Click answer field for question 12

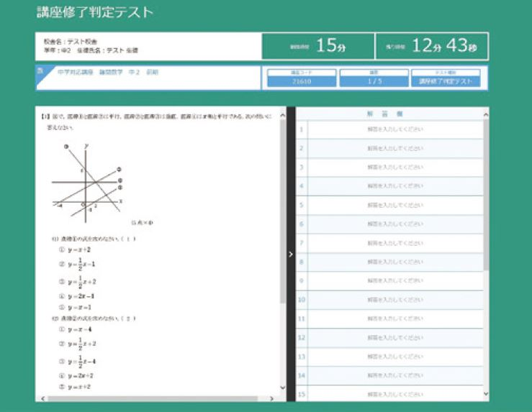pos(395,337)
